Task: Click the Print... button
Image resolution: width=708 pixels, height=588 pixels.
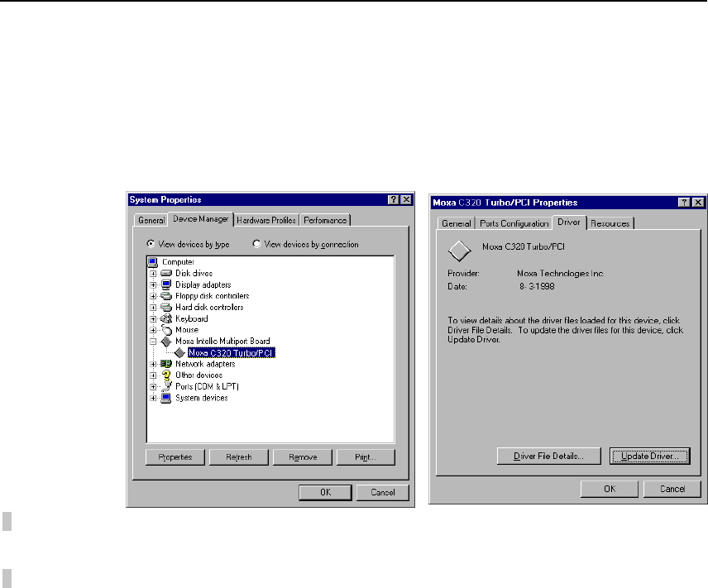Action: coord(366,457)
